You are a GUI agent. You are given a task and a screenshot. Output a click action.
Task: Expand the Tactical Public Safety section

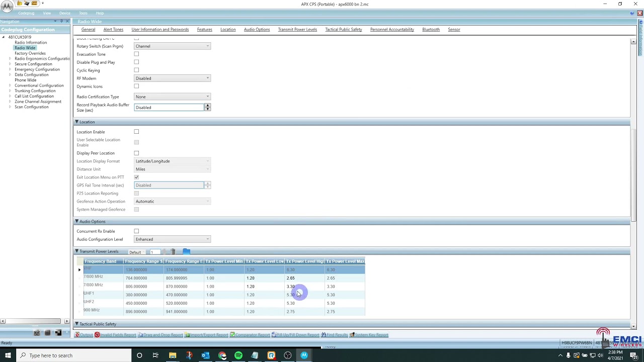point(77,324)
